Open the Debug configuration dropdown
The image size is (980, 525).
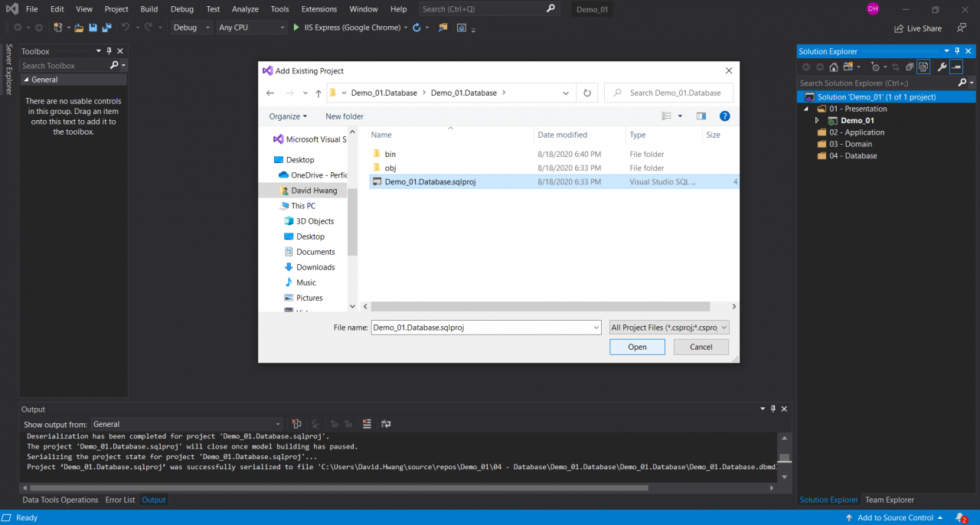(x=191, y=28)
